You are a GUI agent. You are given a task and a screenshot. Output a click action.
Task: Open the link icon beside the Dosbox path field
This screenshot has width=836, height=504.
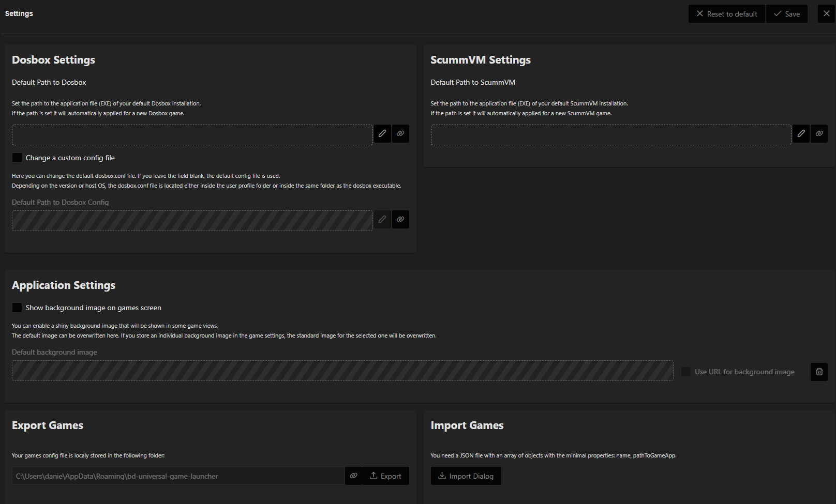[x=400, y=133]
